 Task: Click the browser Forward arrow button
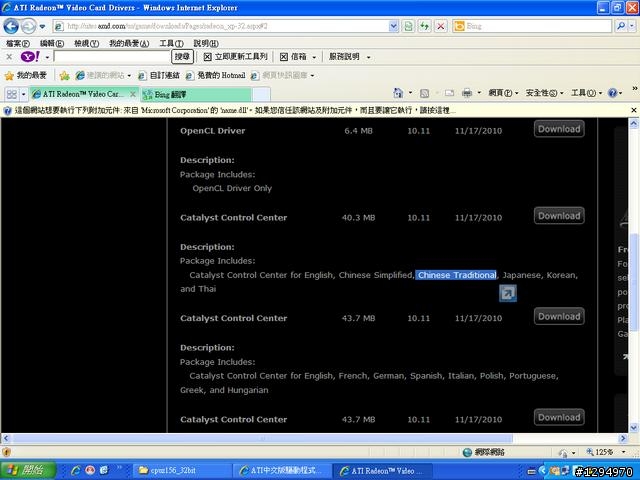(x=29, y=27)
